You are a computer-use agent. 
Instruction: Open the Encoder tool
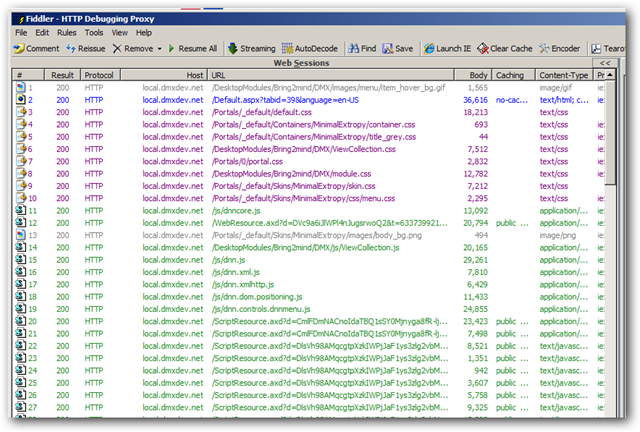point(559,49)
